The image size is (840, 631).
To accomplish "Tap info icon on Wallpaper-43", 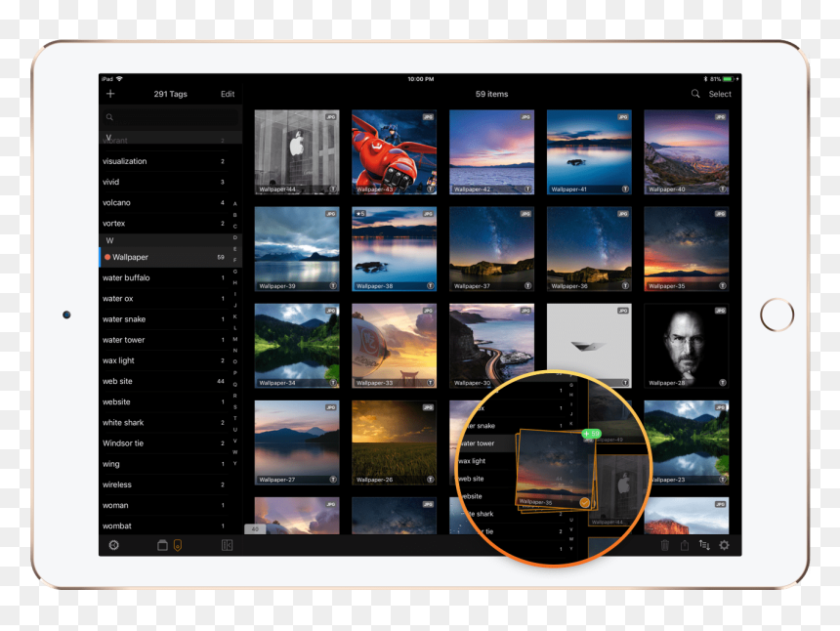I will (430, 189).
